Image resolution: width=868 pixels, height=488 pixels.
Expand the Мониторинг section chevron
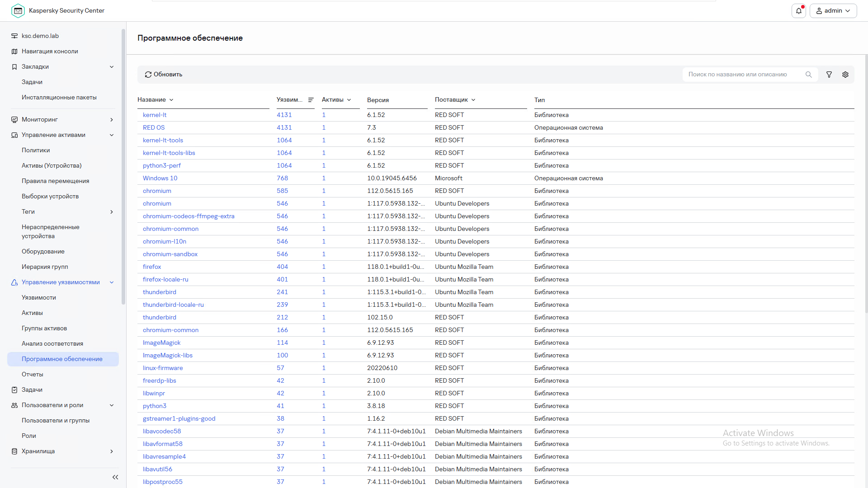coord(112,120)
